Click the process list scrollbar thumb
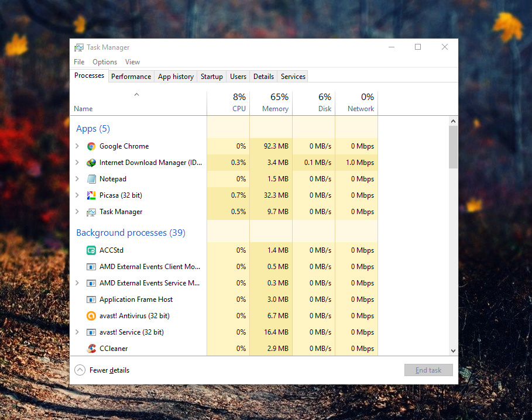This screenshot has height=420, width=532. 454,147
